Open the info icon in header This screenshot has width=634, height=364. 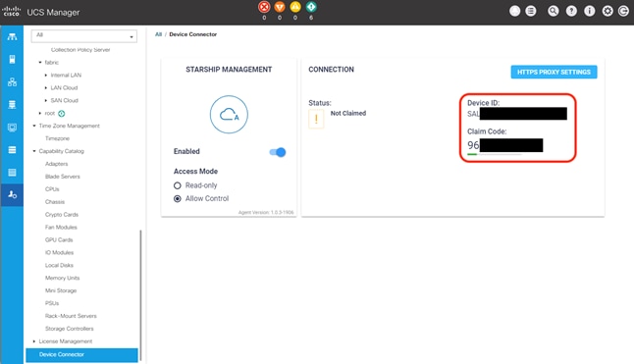pyautogui.click(x=590, y=11)
